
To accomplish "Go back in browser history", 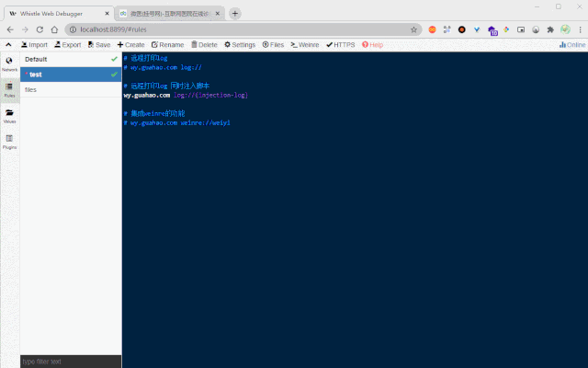I will pos(10,29).
